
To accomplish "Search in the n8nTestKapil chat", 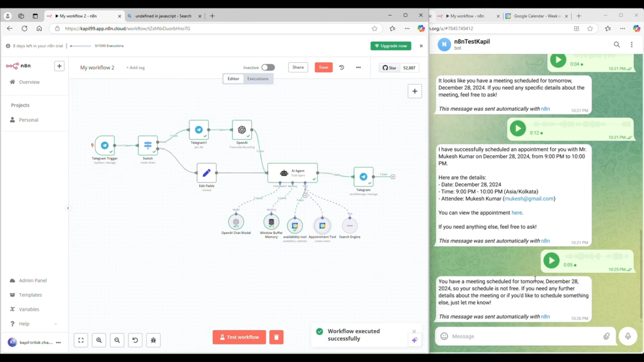I will coord(617,45).
